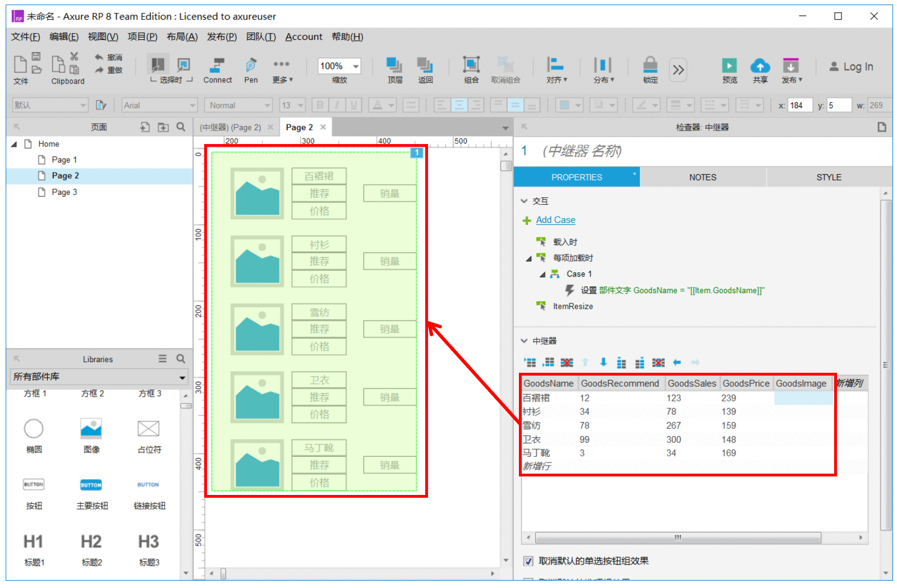Click the delete row icon in the repeater toolbar
This screenshot has width=897, height=588.
click(567, 363)
